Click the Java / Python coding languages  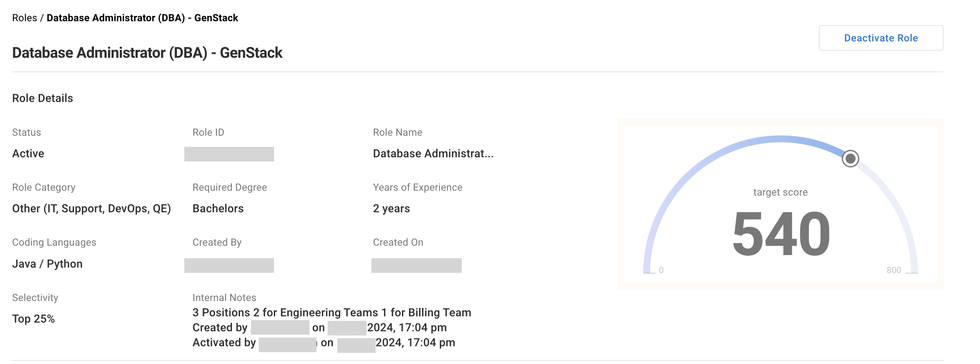point(47,264)
